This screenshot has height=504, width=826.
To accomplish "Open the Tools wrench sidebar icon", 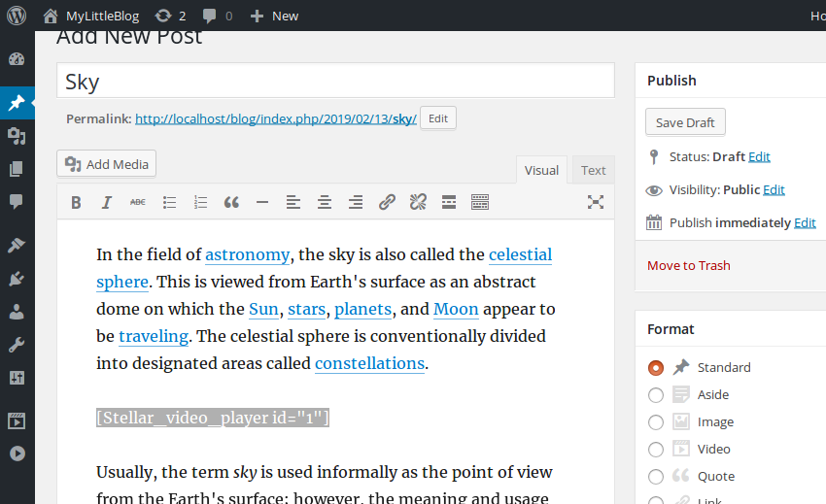I will (17, 345).
